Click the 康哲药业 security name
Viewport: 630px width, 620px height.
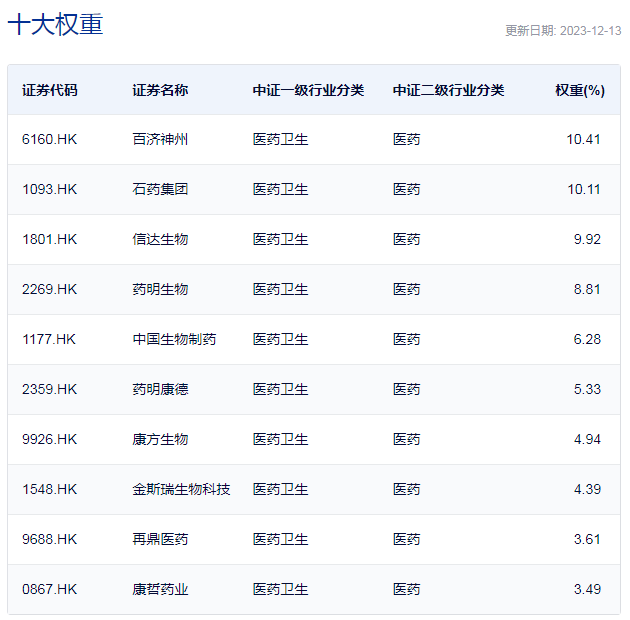(160, 589)
